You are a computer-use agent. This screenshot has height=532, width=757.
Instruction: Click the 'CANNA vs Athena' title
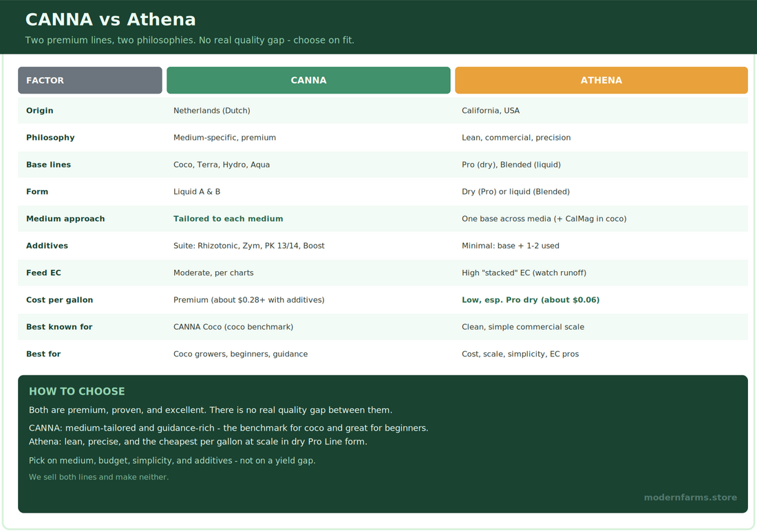[111, 20]
